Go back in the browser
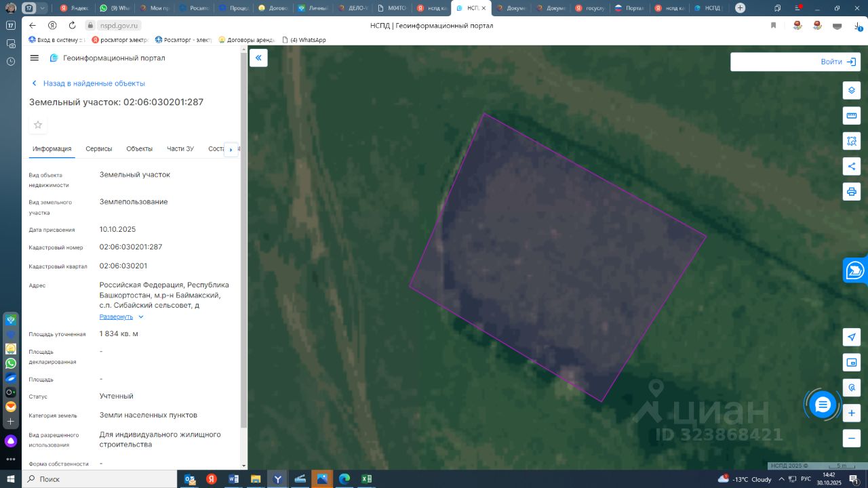Image resolution: width=868 pixels, height=488 pixels. click(x=33, y=26)
